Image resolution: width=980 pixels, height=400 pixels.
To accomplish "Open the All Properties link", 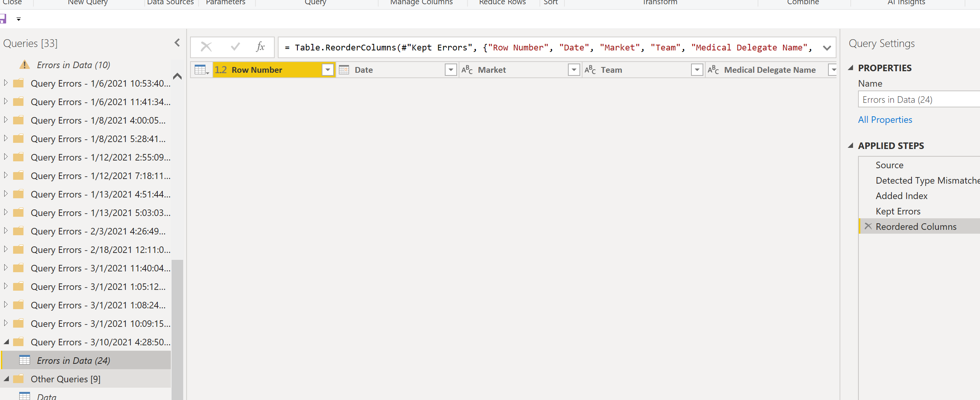I will [x=885, y=120].
